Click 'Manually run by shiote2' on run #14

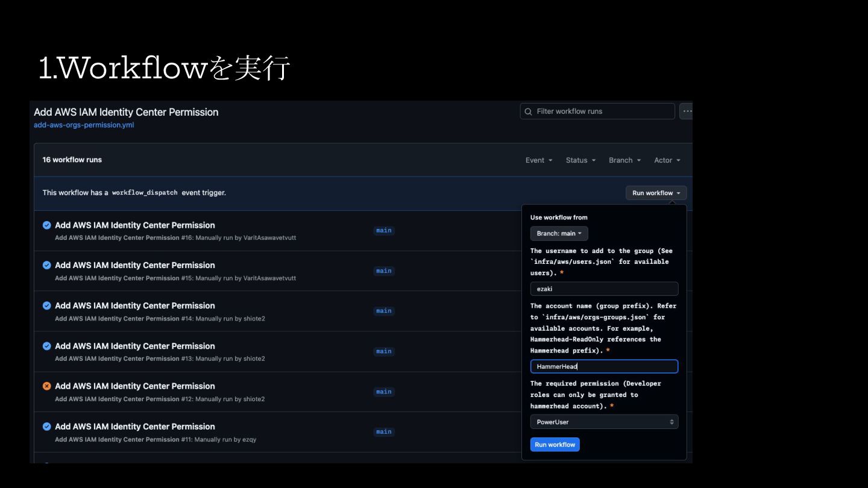pos(230,319)
